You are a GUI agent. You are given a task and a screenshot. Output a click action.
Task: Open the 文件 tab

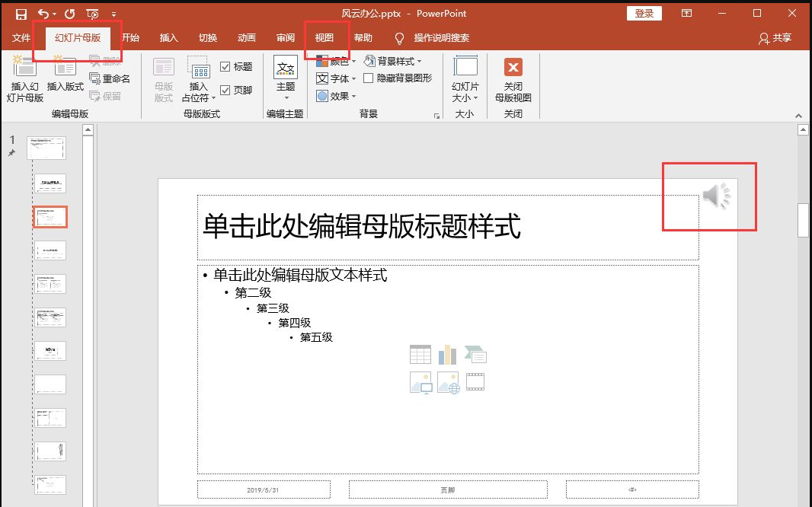21,38
